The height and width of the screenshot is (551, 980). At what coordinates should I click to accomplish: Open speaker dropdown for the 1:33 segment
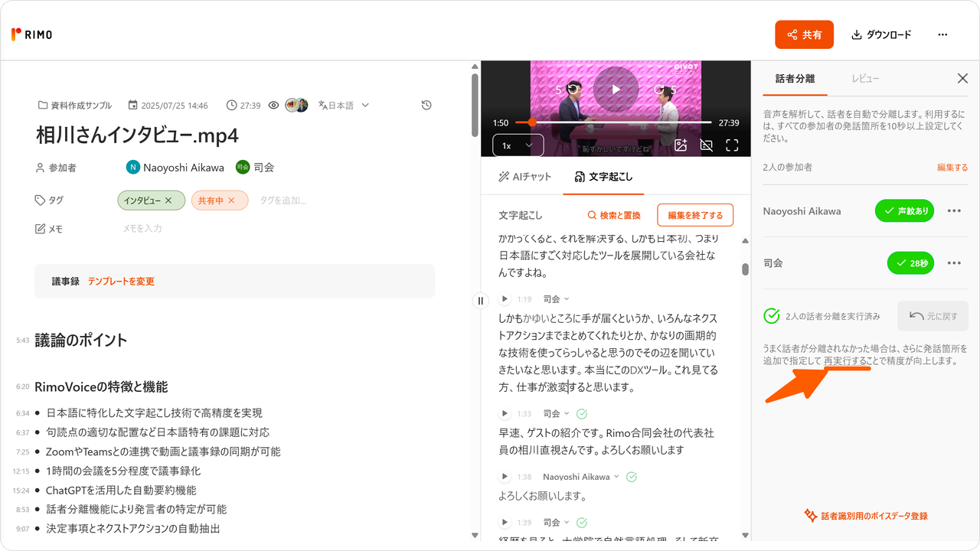coord(556,413)
